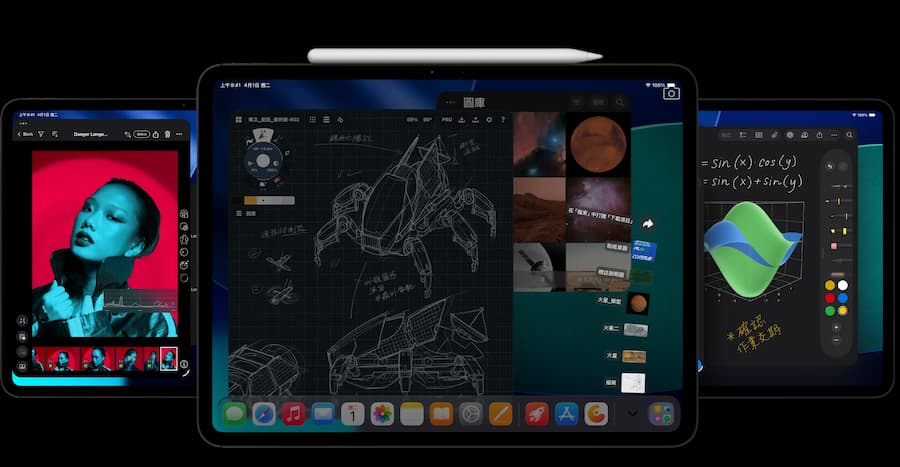
Task: Open the three-dot menu of Photos window
Action: point(450,103)
